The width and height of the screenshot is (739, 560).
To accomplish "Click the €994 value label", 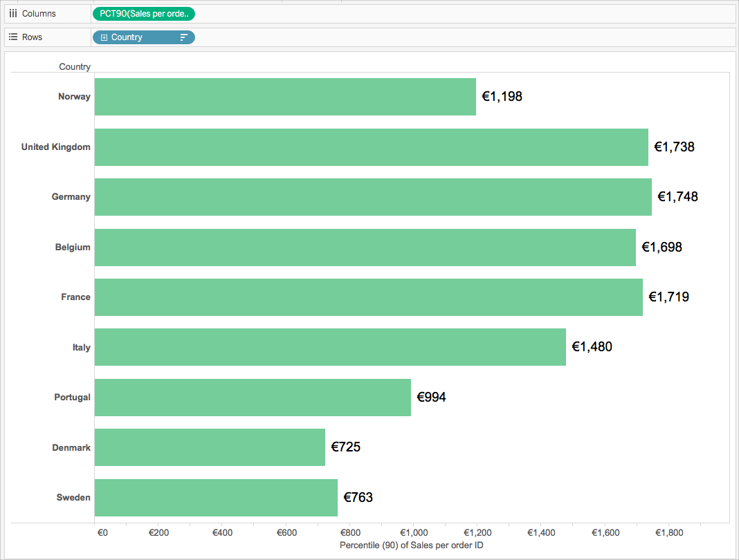I will [x=431, y=398].
